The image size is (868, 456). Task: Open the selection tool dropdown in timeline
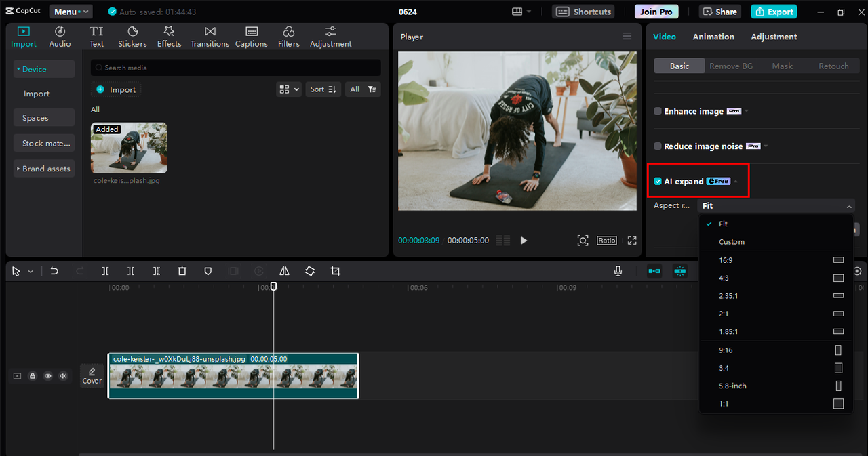tap(31, 272)
